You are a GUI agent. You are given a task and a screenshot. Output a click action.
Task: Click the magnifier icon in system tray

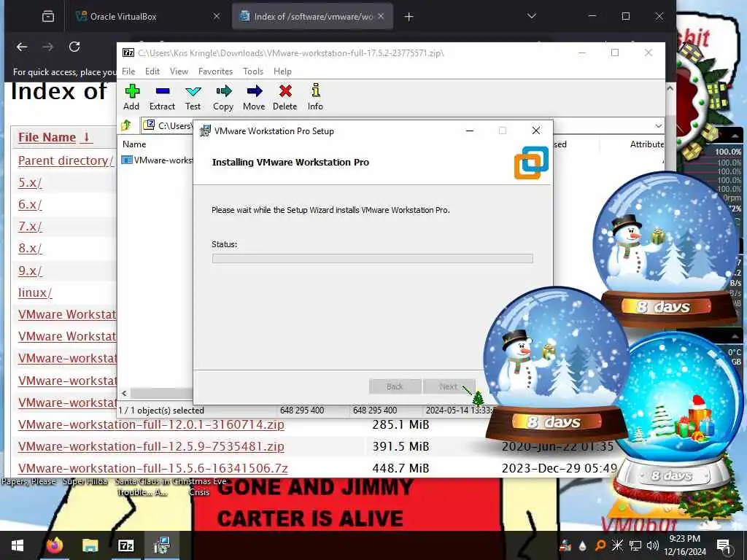coord(600,545)
